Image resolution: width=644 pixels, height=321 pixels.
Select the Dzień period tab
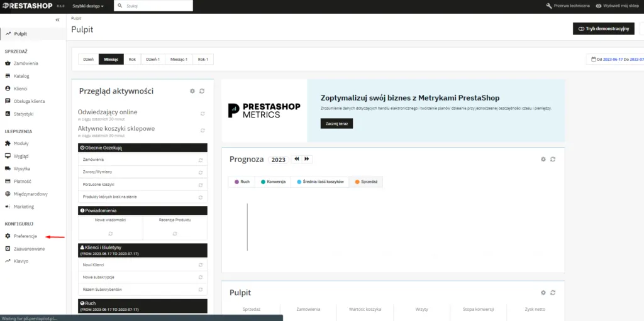point(88,59)
